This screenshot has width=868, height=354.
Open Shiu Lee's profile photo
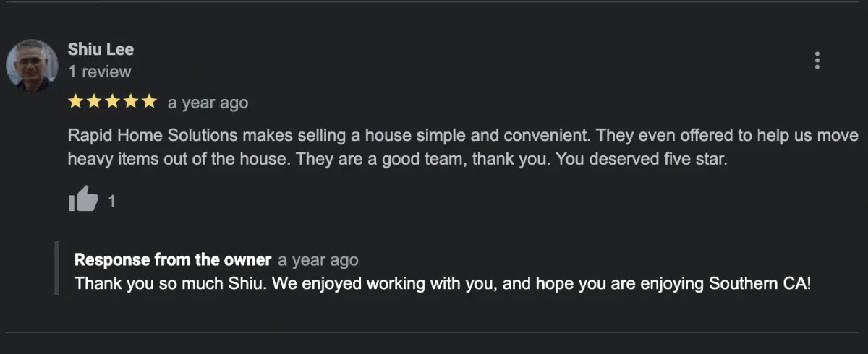[x=32, y=65]
